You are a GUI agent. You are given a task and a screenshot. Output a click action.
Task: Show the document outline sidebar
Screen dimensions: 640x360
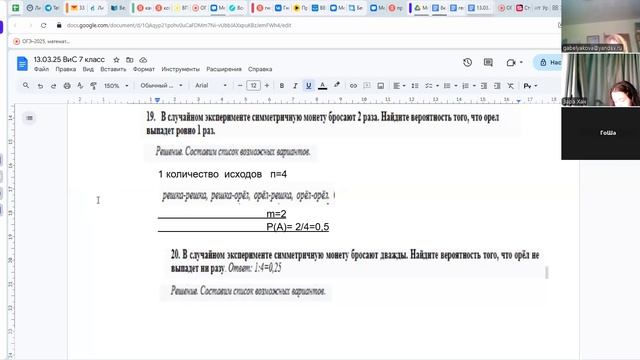(x=29, y=118)
